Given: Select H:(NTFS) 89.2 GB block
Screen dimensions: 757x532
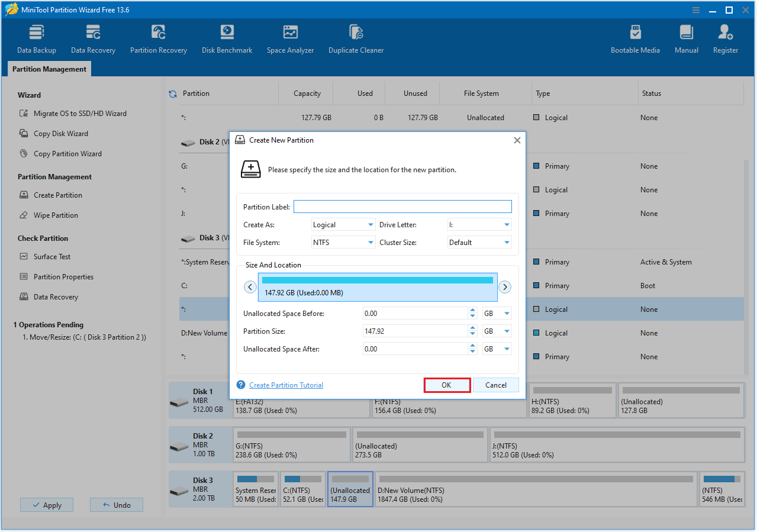Looking at the screenshot, I should tap(572, 400).
